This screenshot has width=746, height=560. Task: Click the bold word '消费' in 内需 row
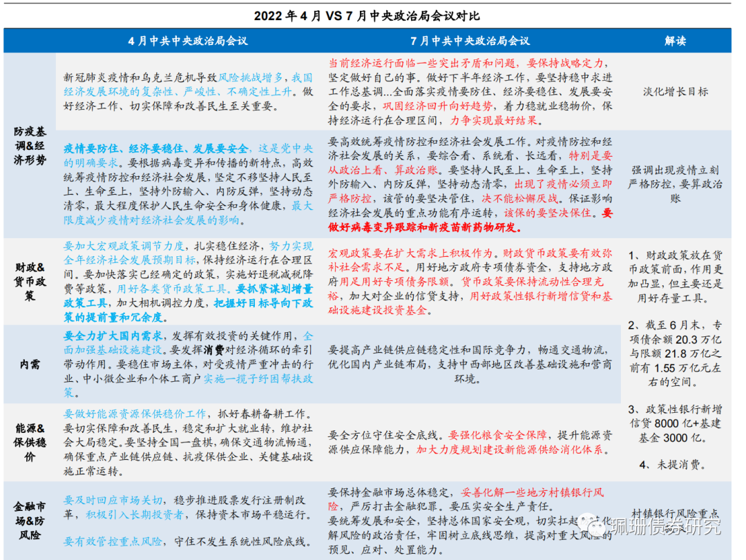[213, 350]
